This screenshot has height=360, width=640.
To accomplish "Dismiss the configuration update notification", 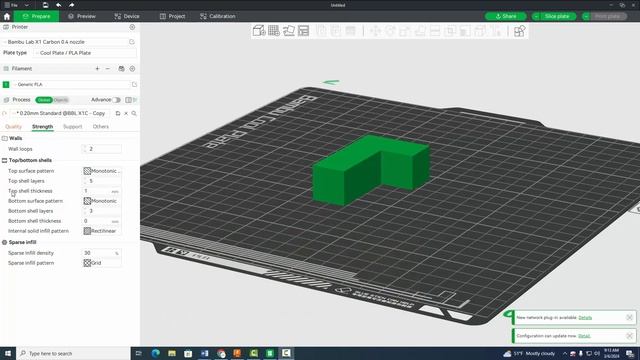I will click(x=629, y=336).
